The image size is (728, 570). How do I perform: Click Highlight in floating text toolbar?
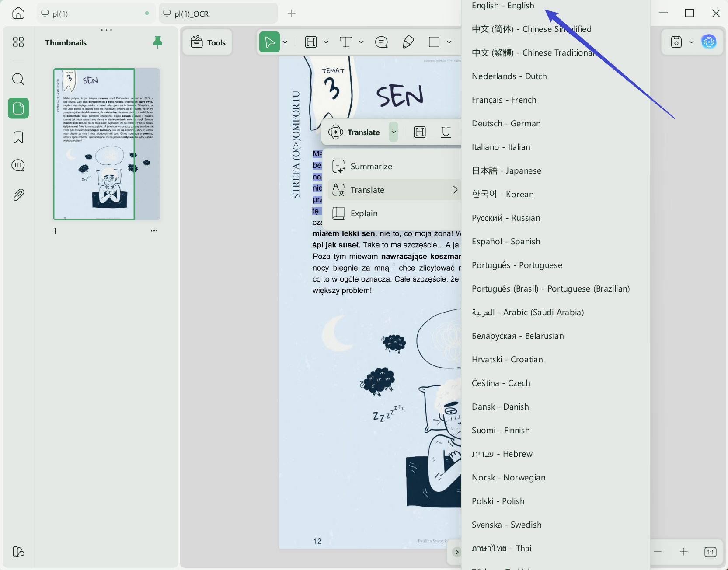pyautogui.click(x=420, y=132)
